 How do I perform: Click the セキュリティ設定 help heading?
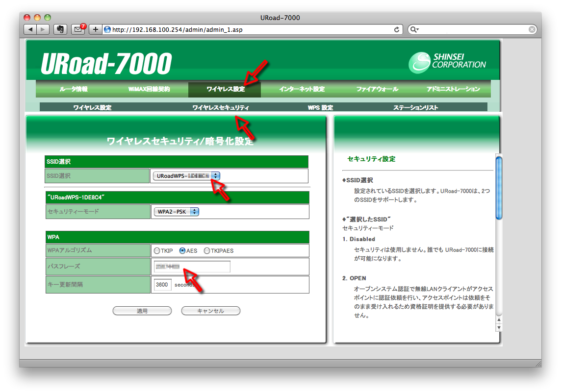(x=371, y=159)
